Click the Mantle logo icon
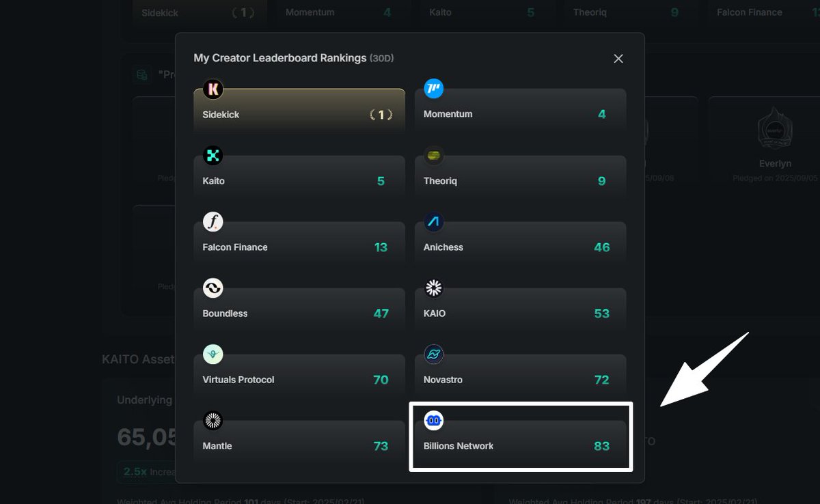The width and height of the screenshot is (820, 504). click(x=213, y=420)
